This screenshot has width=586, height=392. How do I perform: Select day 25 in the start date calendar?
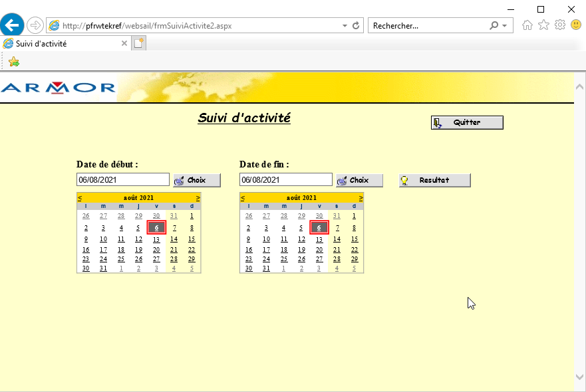121,259
